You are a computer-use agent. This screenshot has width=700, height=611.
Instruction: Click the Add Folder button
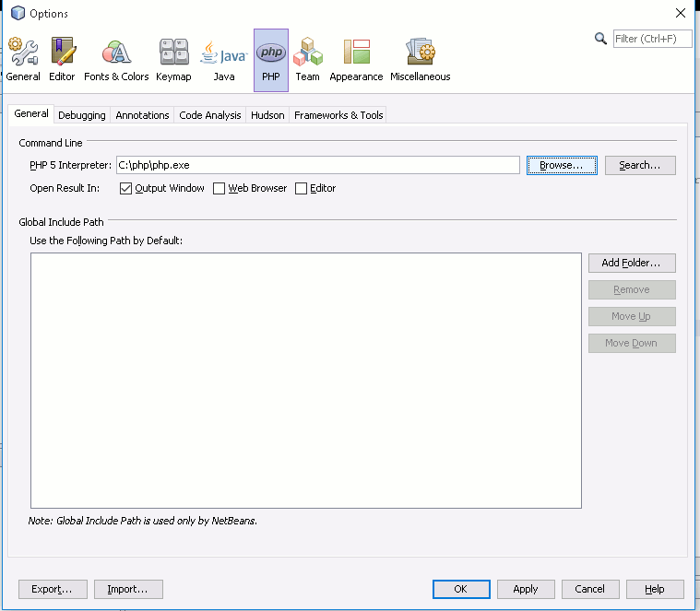pos(632,264)
